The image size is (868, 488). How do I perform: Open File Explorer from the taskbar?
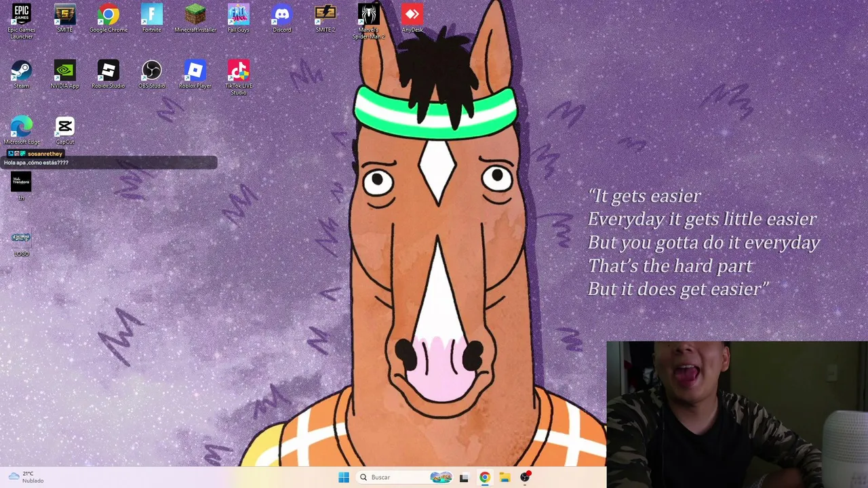point(505,477)
